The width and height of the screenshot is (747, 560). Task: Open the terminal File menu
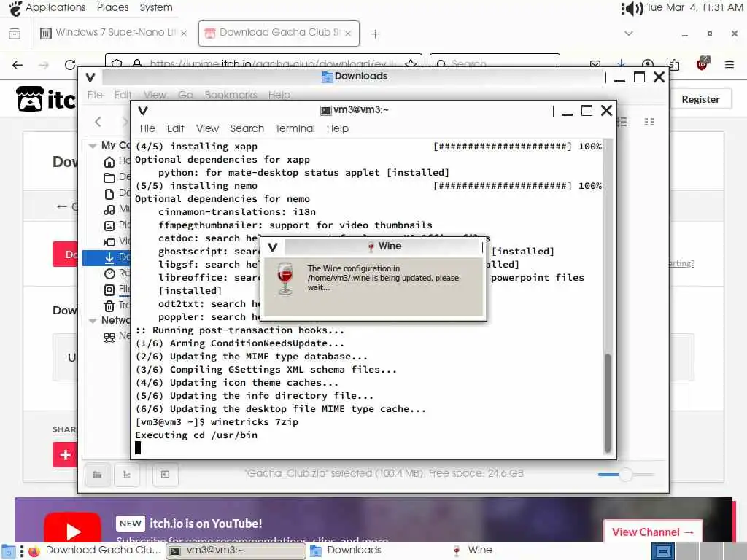point(147,128)
